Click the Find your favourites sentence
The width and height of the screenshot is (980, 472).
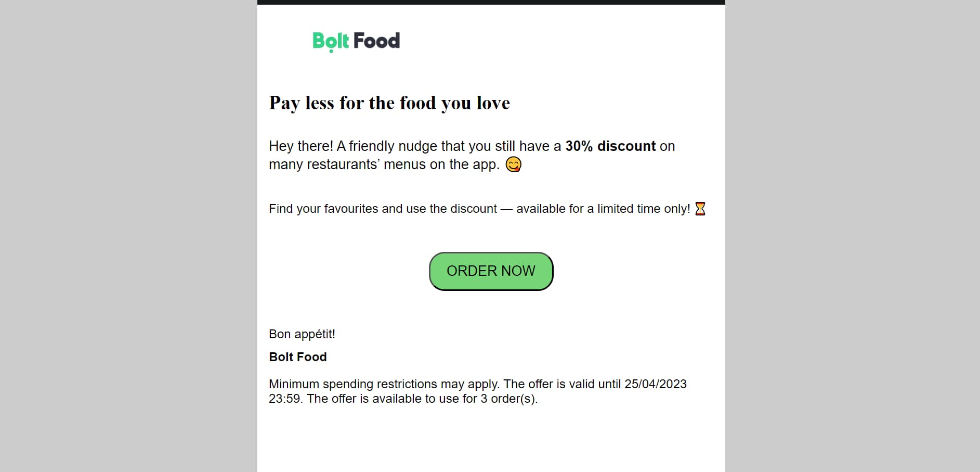[479, 209]
